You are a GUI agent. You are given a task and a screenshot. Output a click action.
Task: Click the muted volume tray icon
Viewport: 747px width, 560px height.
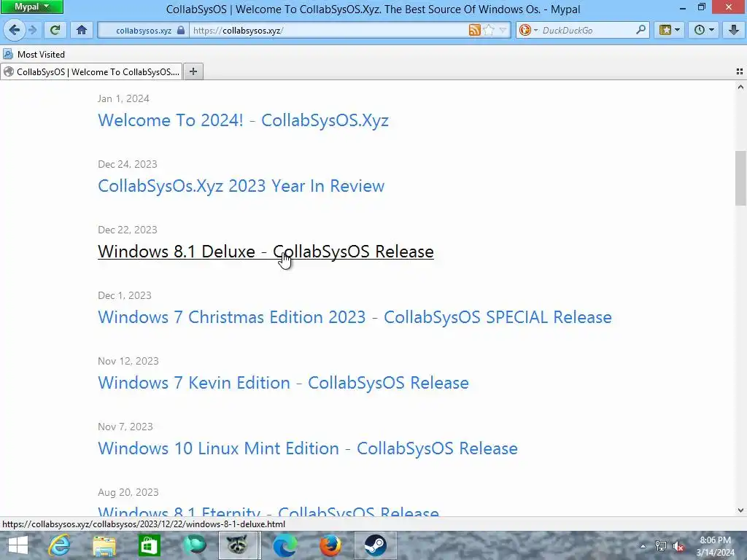click(679, 546)
